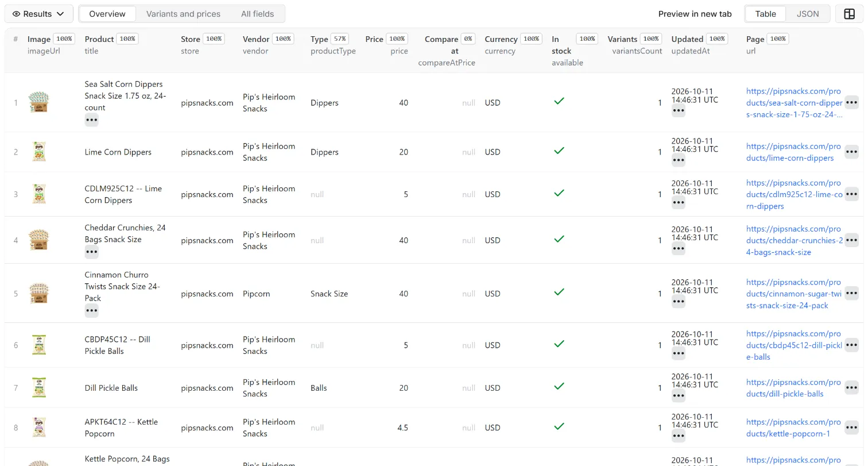Switch to Table view
The width and height of the screenshot is (868, 466).
[765, 14]
